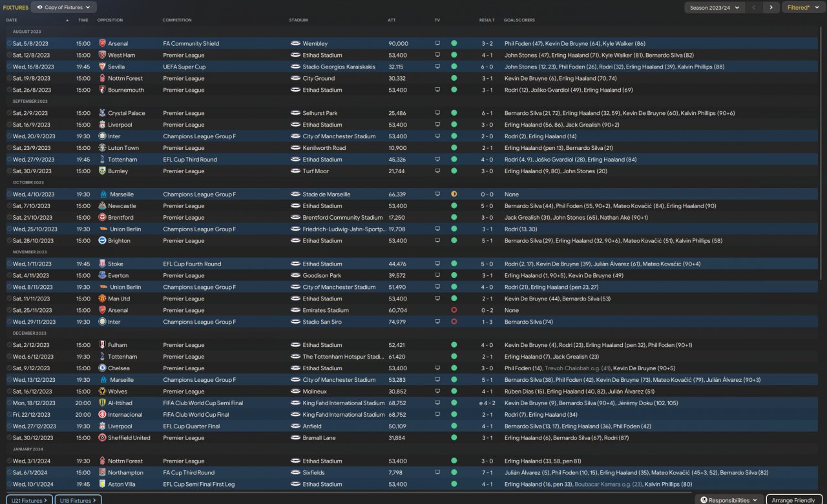Click the stadium icon next to Kenilworth Road
Screen dimensions: 827x504
[x=295, y=148]
